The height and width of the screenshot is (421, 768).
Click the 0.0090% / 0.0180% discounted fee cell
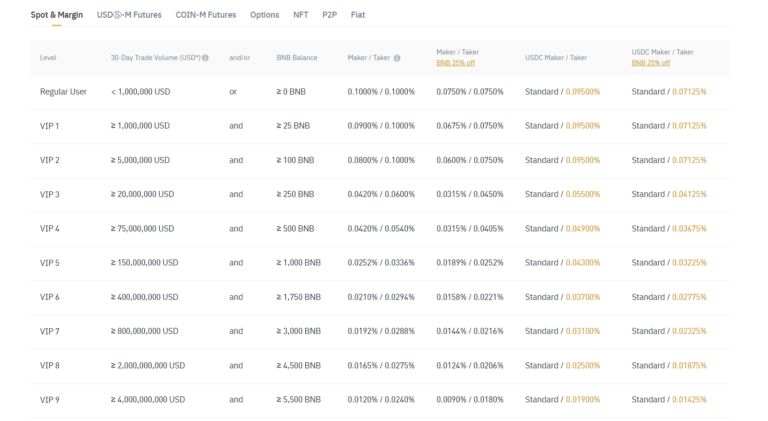pos(470,400)
